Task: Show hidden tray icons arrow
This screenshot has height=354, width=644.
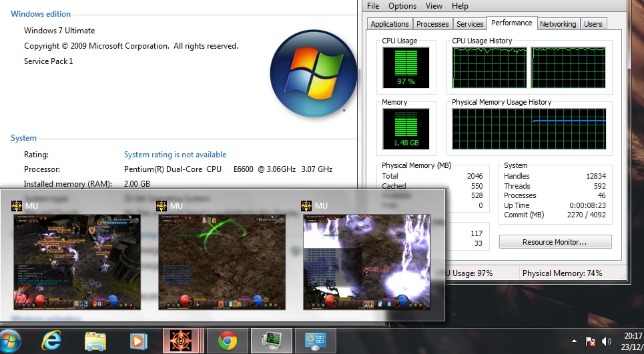Action: tap(574, 341)
